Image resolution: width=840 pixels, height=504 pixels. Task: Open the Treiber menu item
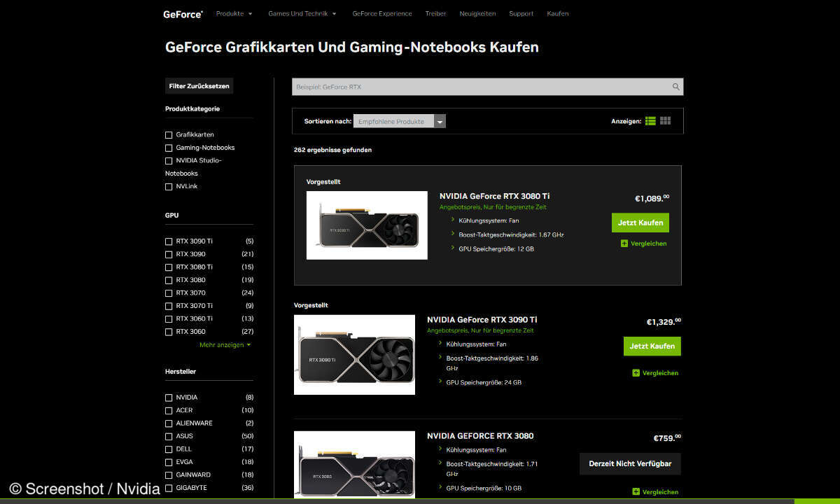435,13
